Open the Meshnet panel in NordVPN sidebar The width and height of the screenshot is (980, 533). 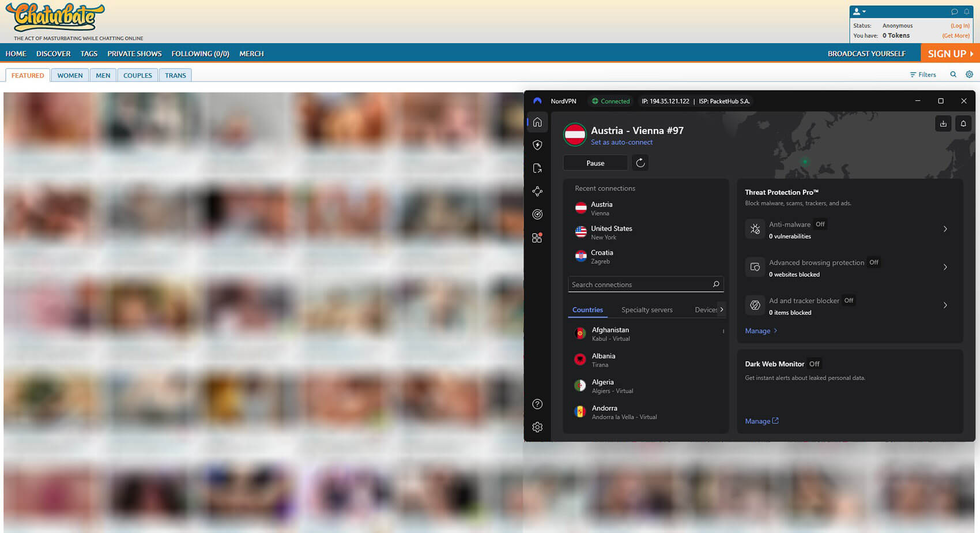(x=537, y=191)
